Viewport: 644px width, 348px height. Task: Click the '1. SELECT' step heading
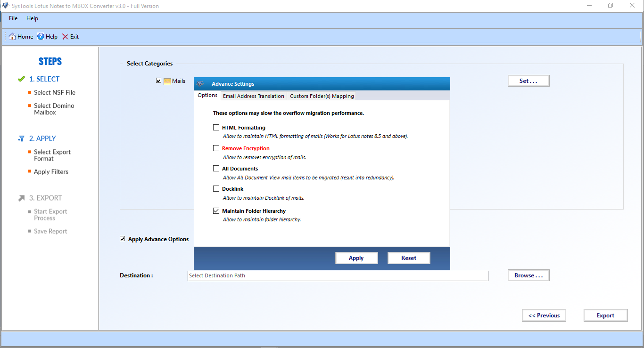(44, 79)
